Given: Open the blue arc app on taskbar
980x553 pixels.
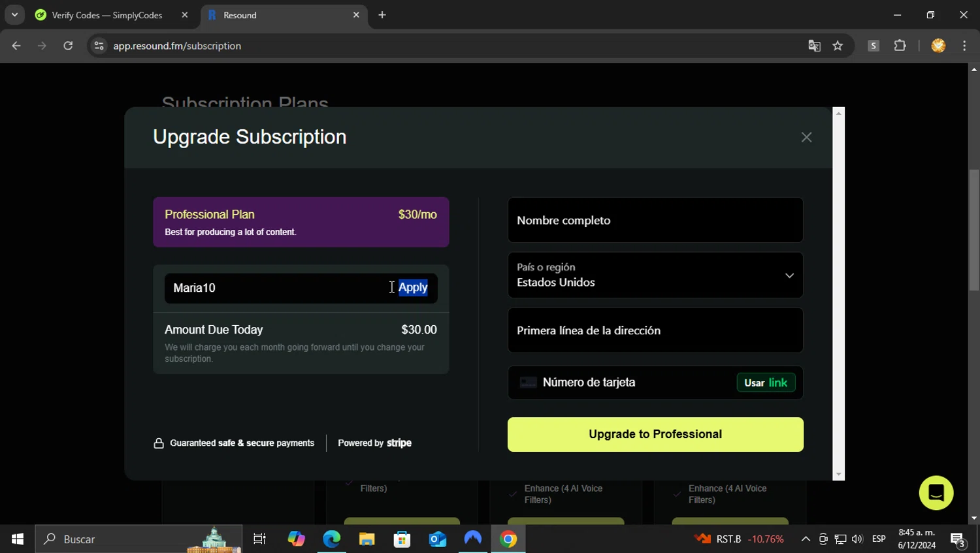Looking at the screenshot, I should (472, 539).
